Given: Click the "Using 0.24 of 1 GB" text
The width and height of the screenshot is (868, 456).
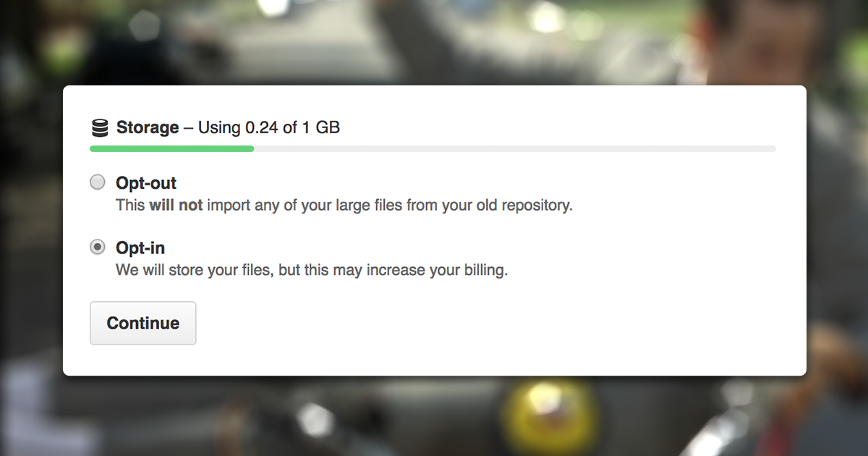Looking at the screenshot, I should tap(269, 128).
